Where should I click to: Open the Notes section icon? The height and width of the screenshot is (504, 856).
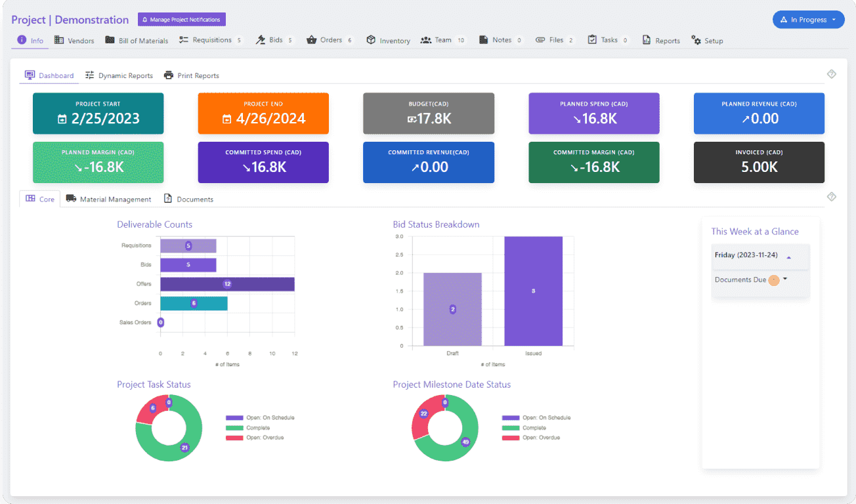tap(482, 39)
